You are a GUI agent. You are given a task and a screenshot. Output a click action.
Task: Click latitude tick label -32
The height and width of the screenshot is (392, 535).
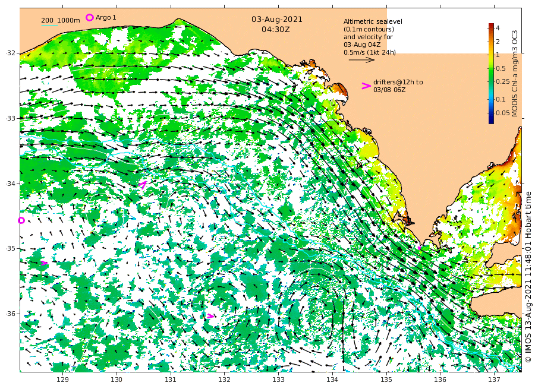11,53
